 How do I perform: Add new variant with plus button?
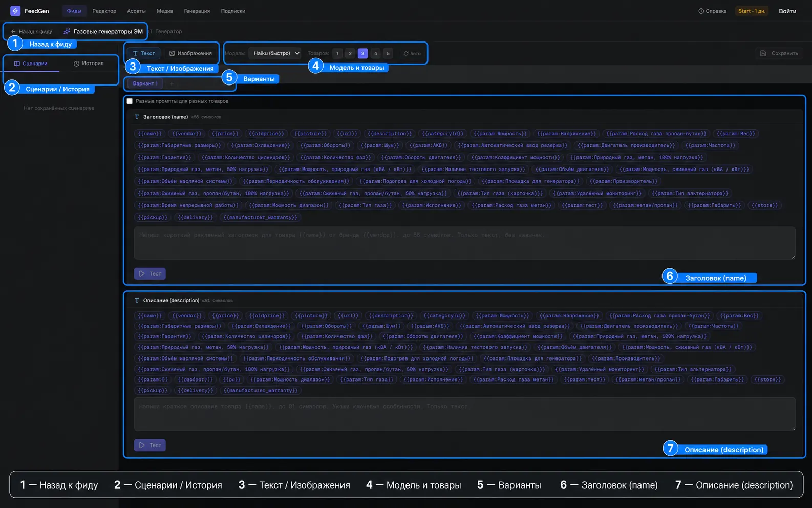[x=172, y=83]
